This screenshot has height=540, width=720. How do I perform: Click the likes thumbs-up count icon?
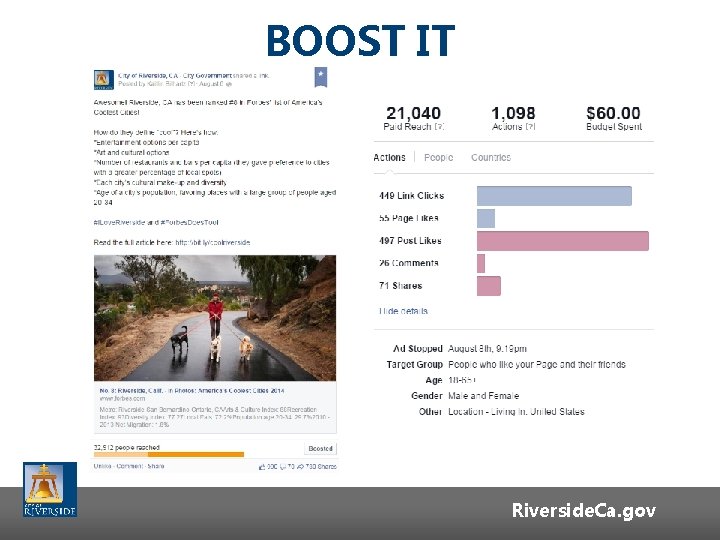262,467
